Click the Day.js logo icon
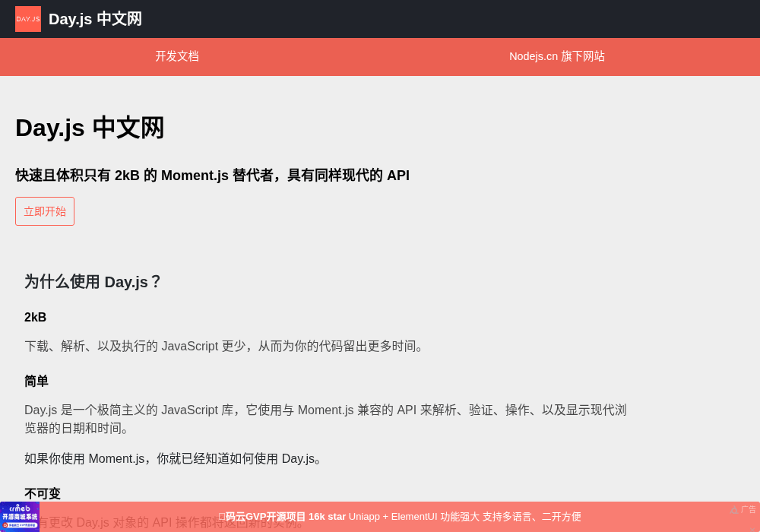 coord(28,19)
